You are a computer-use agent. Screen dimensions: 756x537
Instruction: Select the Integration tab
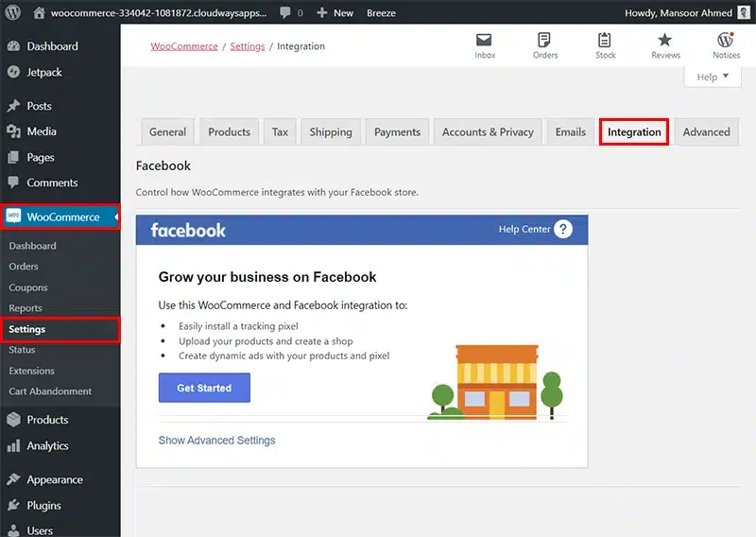[634, 131]
